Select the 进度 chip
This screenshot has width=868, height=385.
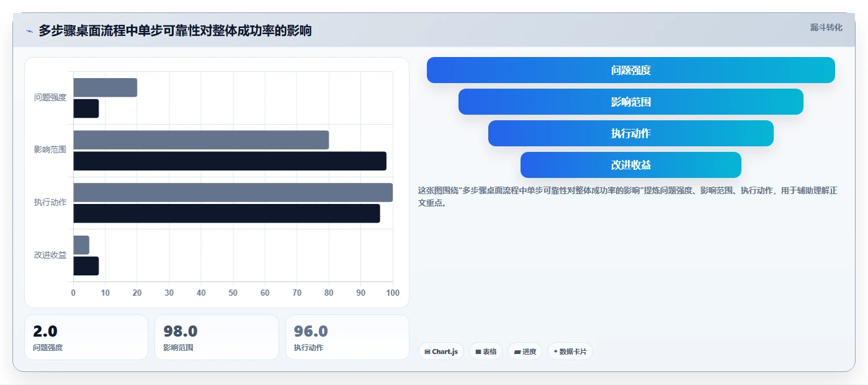click(525, 352)
